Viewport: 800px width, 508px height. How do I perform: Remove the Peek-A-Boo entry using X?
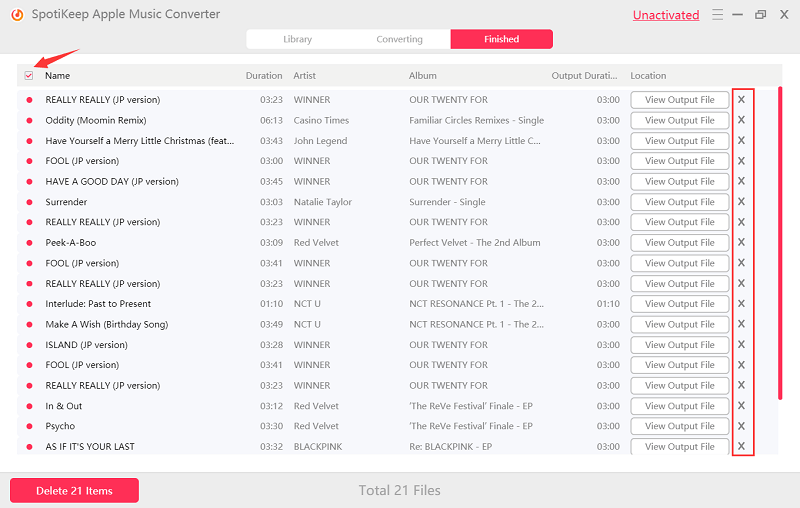tap(741, 242)
